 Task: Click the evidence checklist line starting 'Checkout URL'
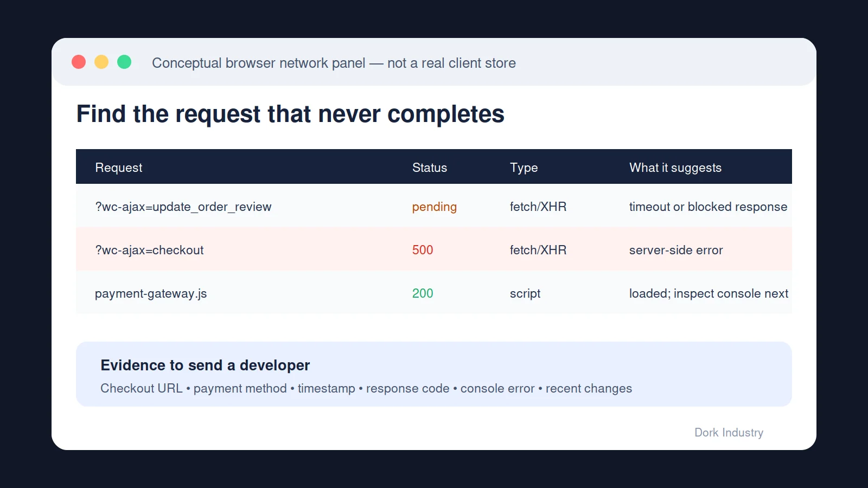pyautogui.click(x=366, y=388)
